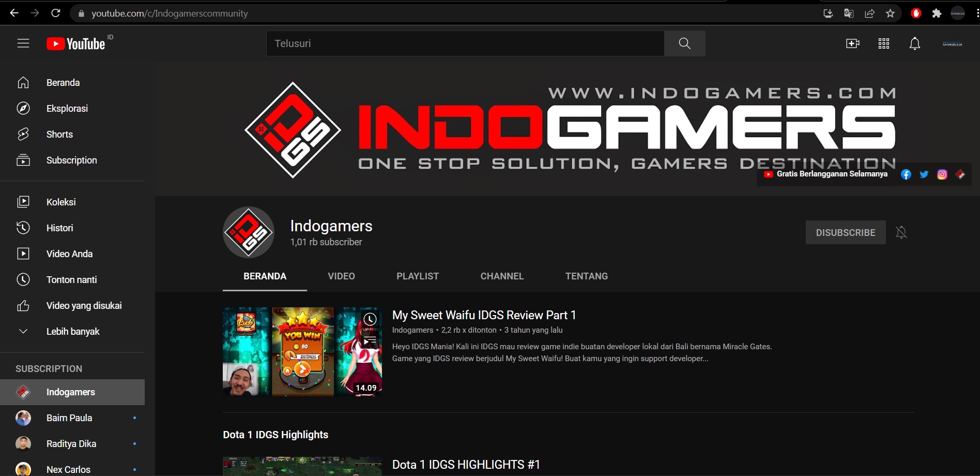
Task: Open Dota 1 IDGS HIGHLIGHTS #1 title
Action: pyautogui.click(x=466, y=465)
